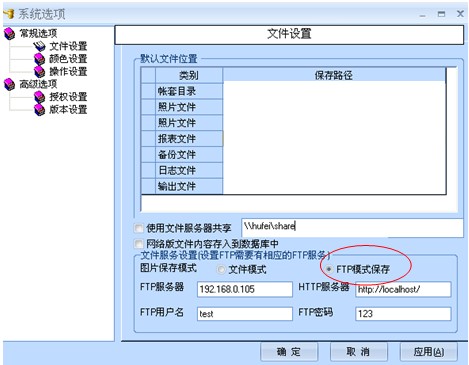Select 文件模式 radio button
The width and height of the screenshot is (469, 365).
point(221,269)
